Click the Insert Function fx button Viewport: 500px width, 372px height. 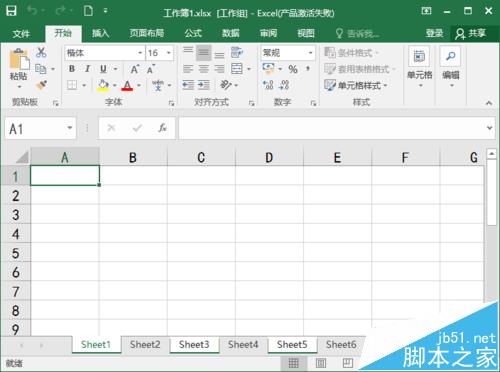(162, 128)
